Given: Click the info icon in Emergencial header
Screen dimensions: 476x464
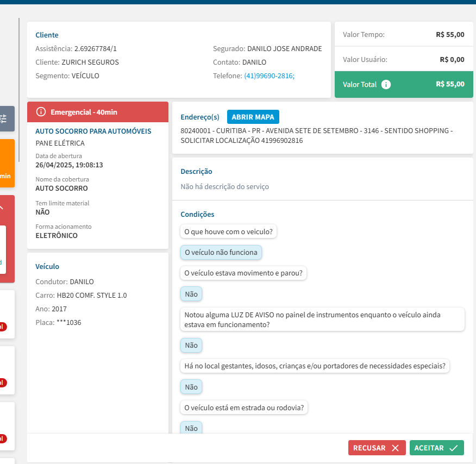Looking at the screenshot, I should [41, 112].
